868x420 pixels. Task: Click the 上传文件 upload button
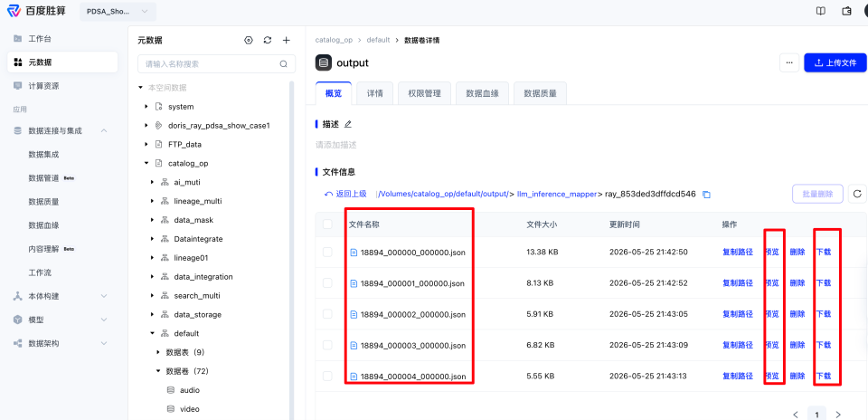tap(835, 62)
